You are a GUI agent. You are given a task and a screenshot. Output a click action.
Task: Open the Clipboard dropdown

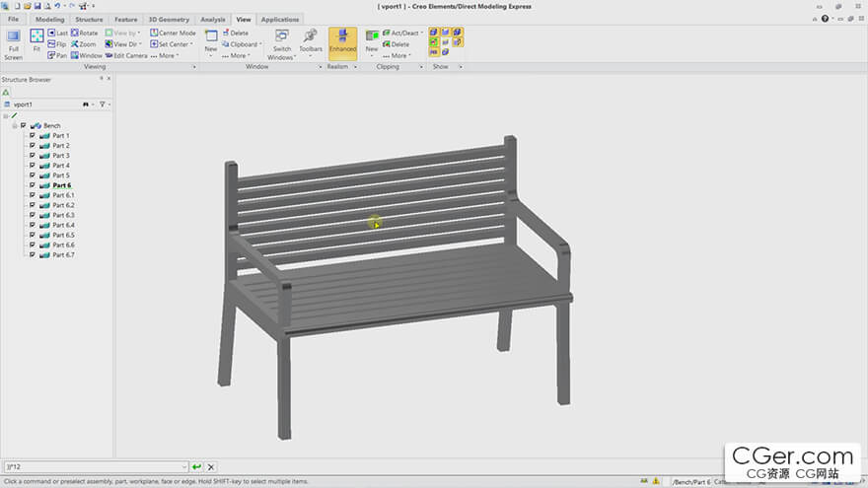pyautogui.click(x=243, y=43)
